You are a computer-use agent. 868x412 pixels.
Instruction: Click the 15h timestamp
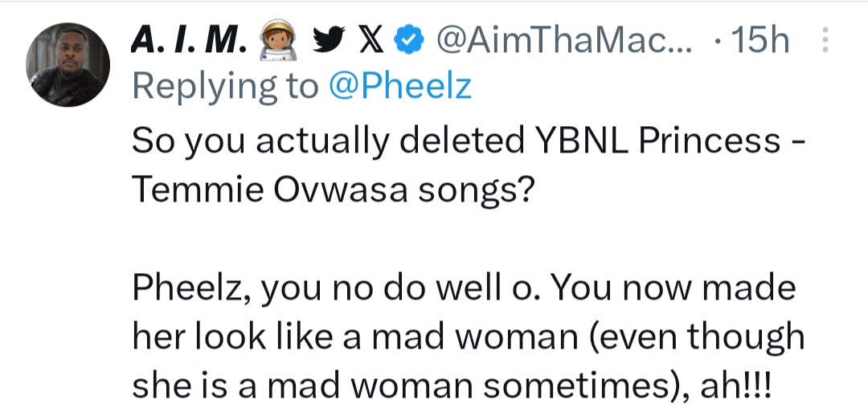click(x=752, y=40)
